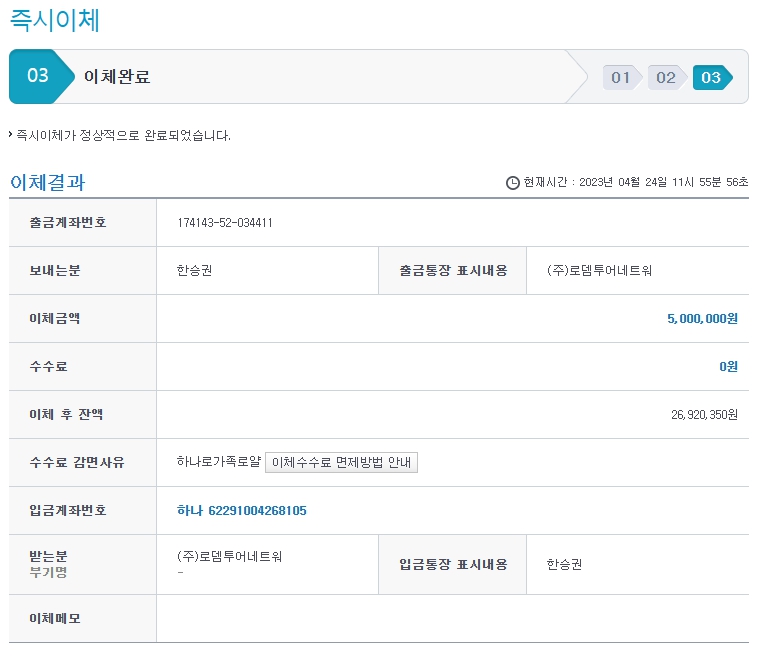
Task: Click the arrow bullet before the completion message
Action: (10, 134)
